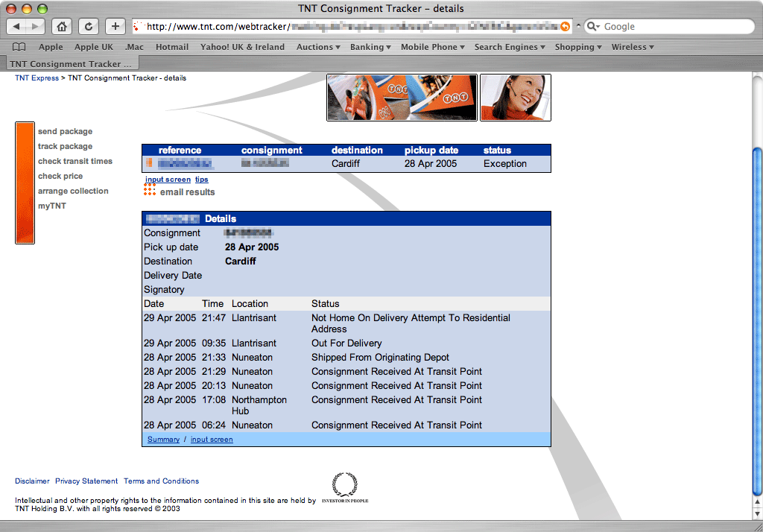Click the headset operator photo

516,98
